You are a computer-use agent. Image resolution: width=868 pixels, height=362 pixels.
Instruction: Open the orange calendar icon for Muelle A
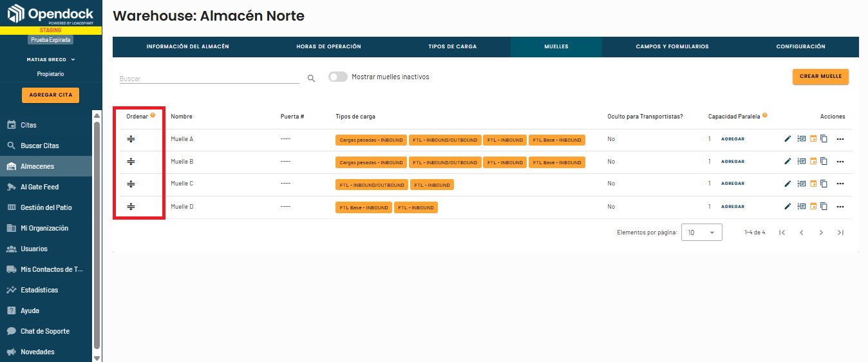tap(813, 138)
